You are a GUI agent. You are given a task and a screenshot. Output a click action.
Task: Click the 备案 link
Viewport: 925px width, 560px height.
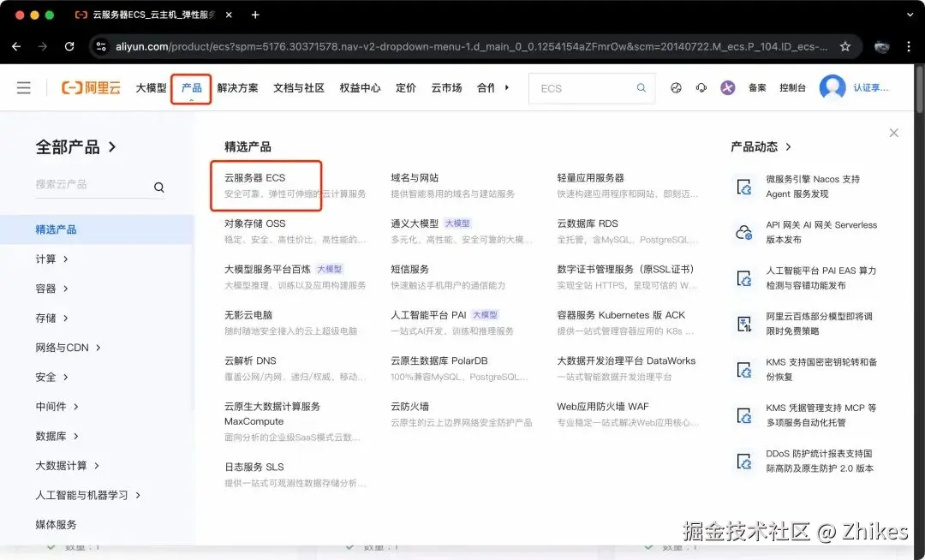tap(757, 88)
